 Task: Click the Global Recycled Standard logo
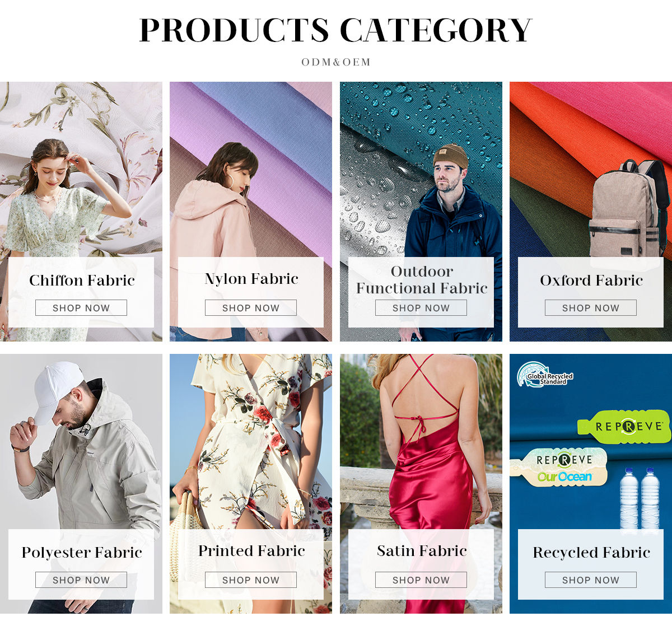click(x=545, y=375)
